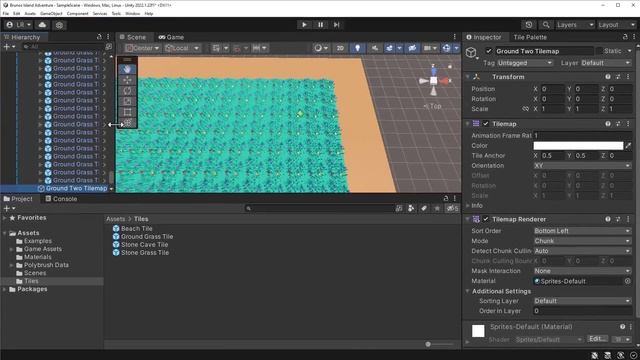
Task: Switch to the Game tab
Action: tap(171, 37)
